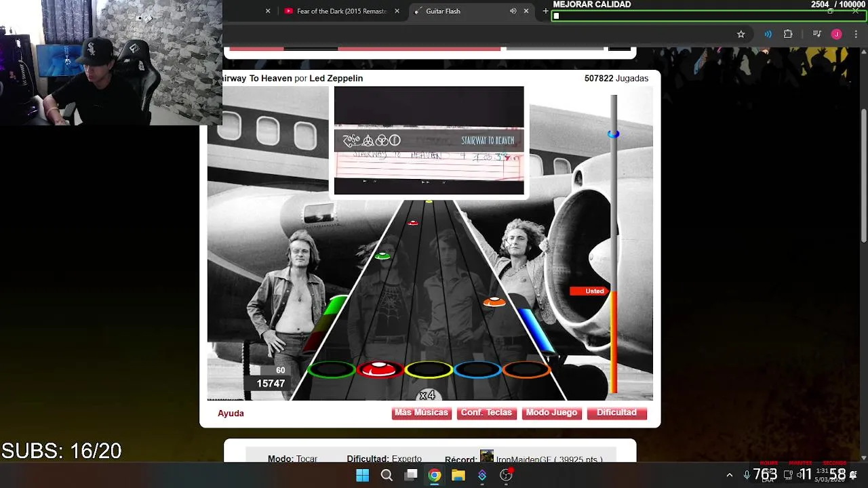Expand the system tray hidden icons chevron
Viewport: 868px width, 488px height.
pos(730,475)
